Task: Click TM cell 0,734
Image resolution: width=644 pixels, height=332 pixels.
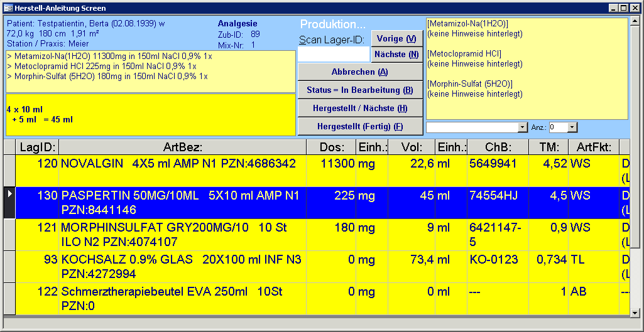Action: point(548,267)
